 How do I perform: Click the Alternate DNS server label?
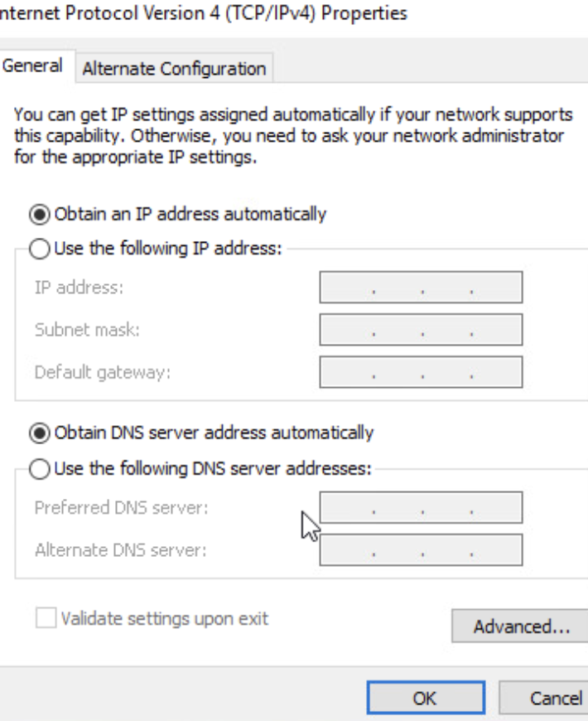pos(120,549)
